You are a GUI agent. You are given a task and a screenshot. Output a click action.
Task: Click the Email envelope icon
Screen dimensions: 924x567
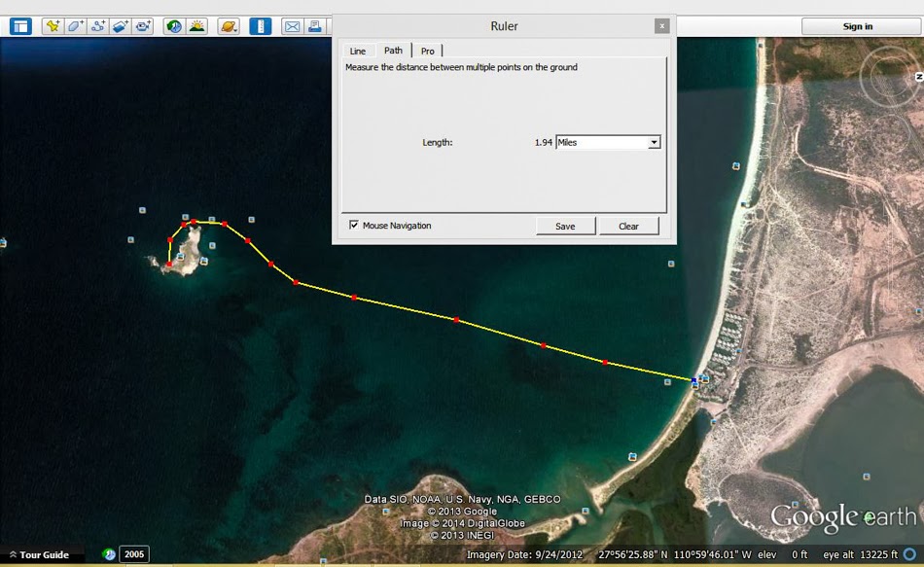(292, 26)
